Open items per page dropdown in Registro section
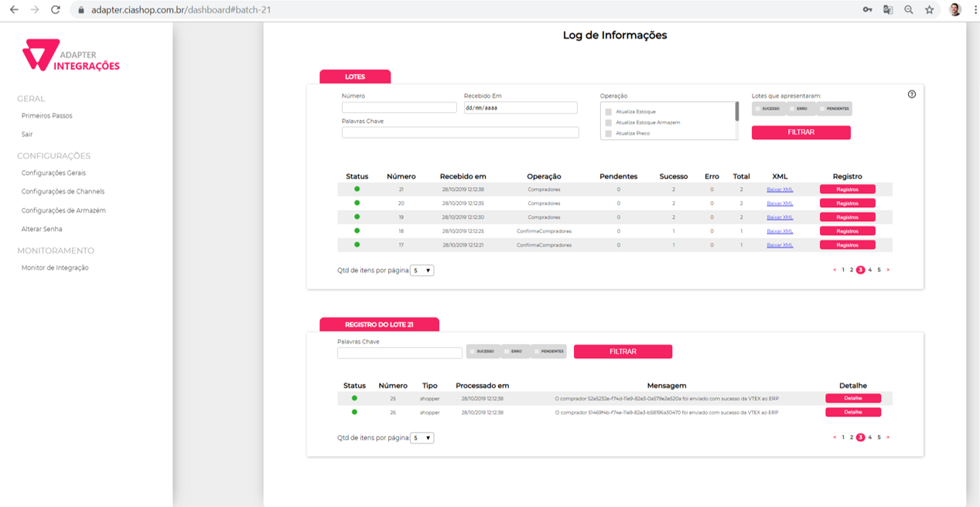Screen dimensions: 980x507 pyautogui.click(x=422, y=438)
